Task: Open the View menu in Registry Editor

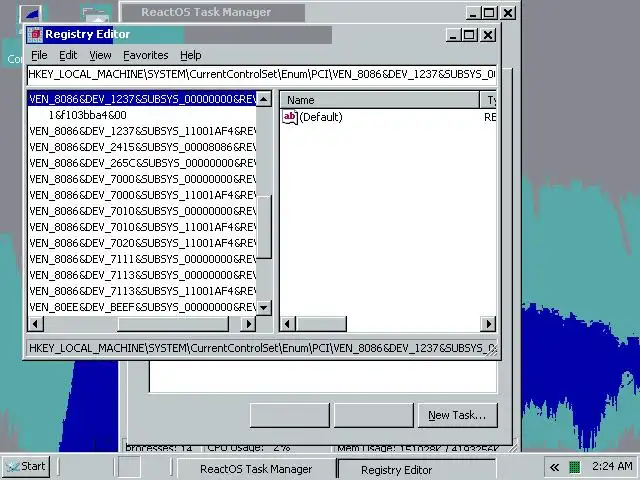Action: 100,55
